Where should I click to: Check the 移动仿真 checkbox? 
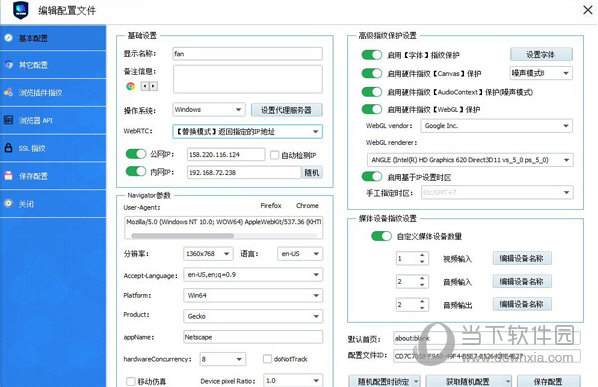(x=131, y=381)
